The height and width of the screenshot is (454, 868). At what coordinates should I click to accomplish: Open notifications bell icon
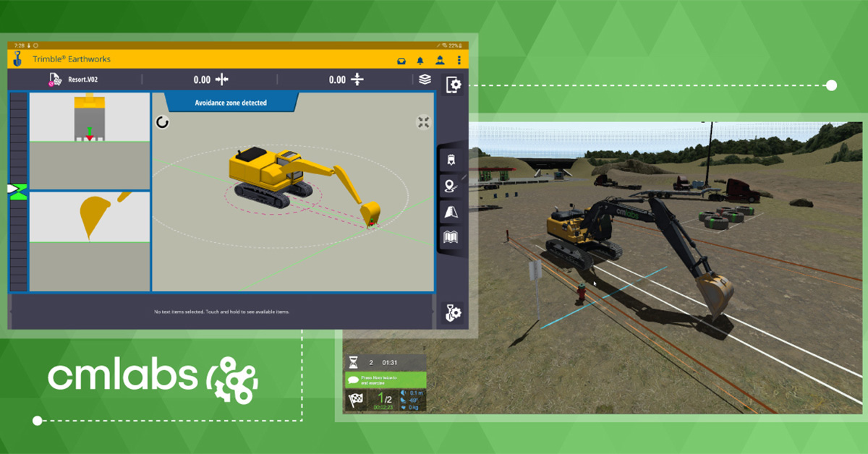[420, 60]
